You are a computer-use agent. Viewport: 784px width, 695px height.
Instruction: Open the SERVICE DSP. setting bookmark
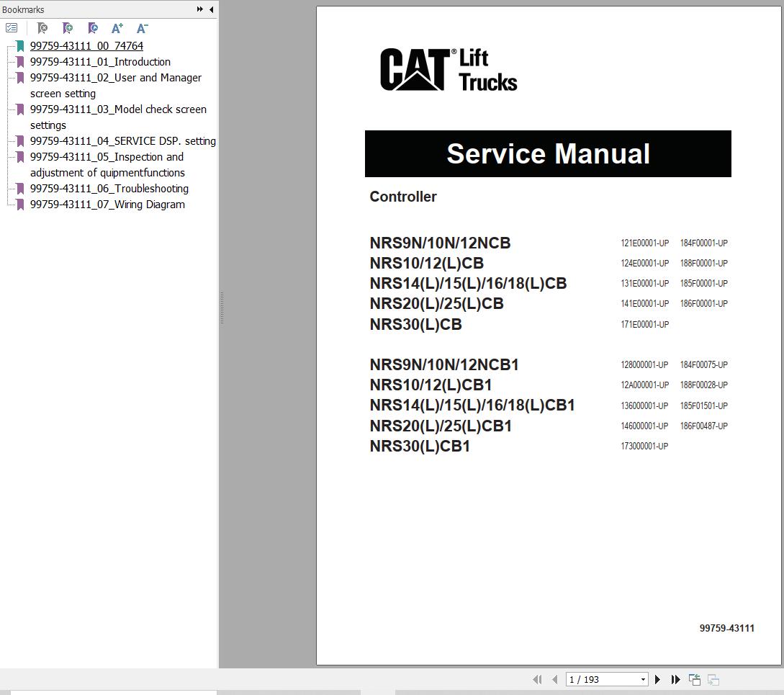point(122,140)
